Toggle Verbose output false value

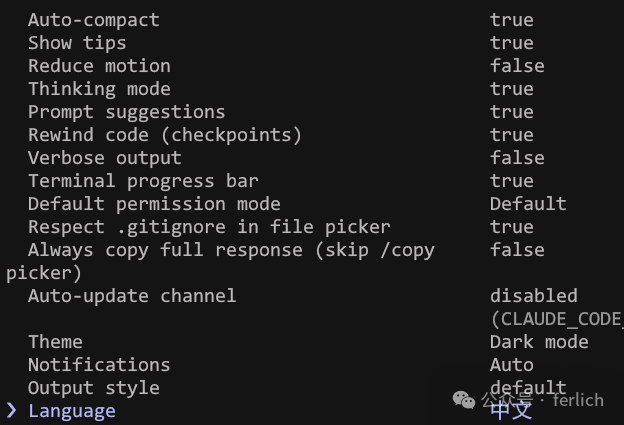pos(517,158)
